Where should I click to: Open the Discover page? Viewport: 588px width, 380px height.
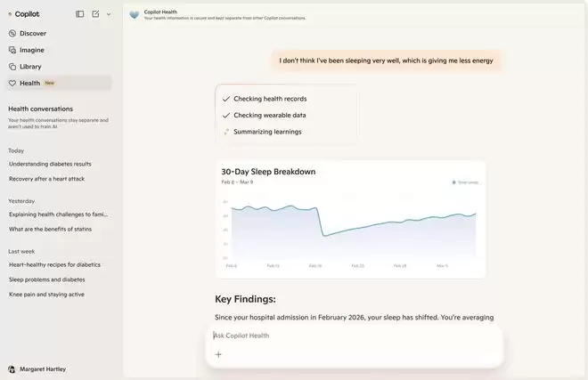click(x=32, y=33)
